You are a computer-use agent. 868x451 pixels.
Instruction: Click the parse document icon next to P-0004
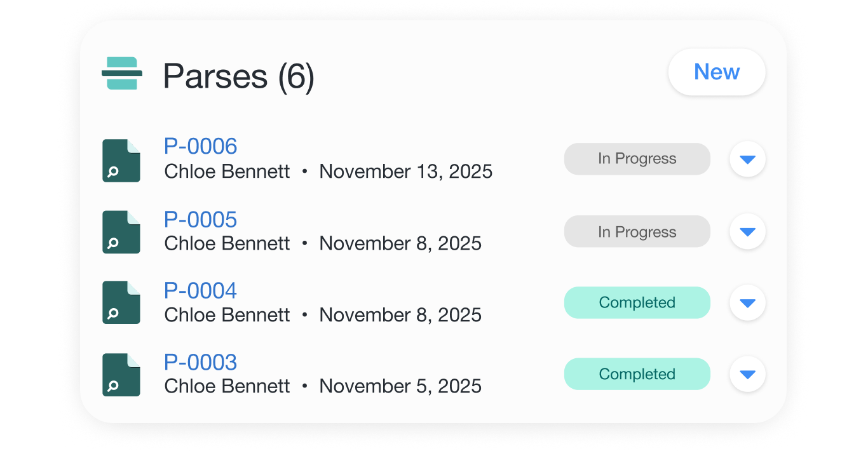[121, 303]
